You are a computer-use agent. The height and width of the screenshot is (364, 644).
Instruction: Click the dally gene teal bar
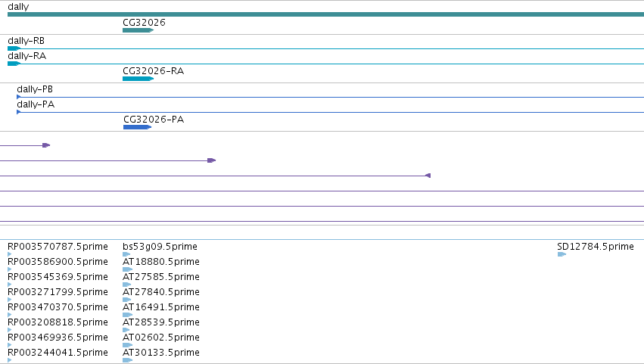coord(325,14)
